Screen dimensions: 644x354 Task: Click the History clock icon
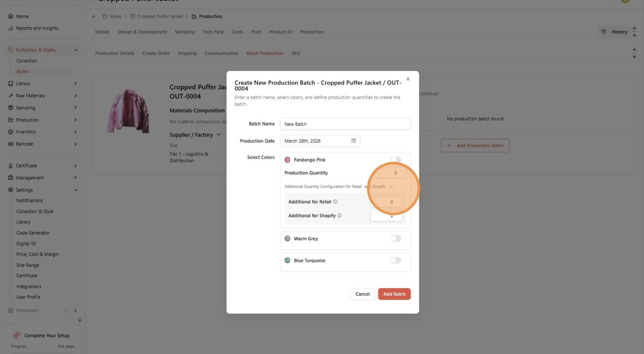604,32
